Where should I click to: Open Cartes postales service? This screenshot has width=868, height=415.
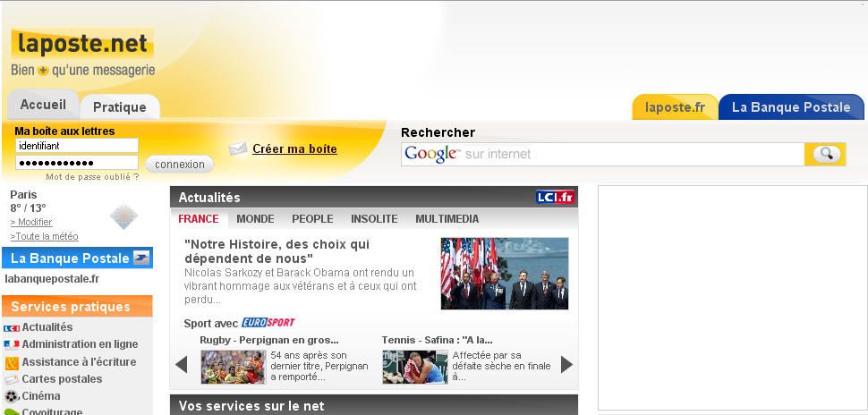(x=62, y=379)
